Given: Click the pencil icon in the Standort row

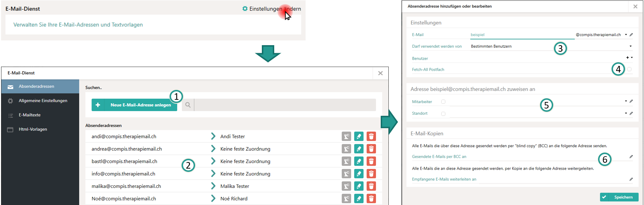Looking at the screenshot, I should [631, 113].
